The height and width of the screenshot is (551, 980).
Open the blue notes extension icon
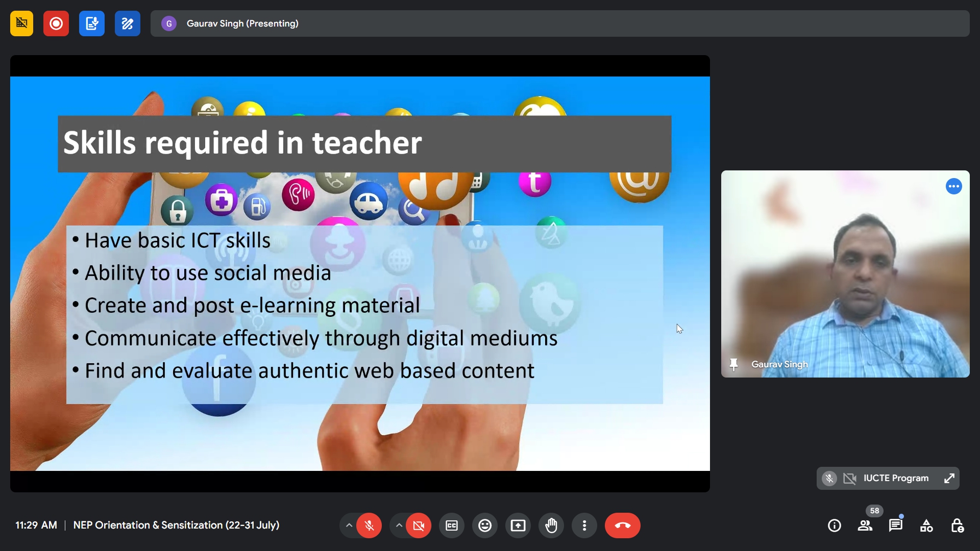tap(92, 23)
